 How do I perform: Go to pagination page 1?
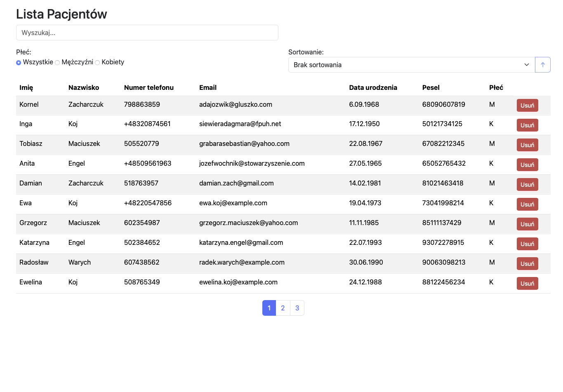[269, 308]
